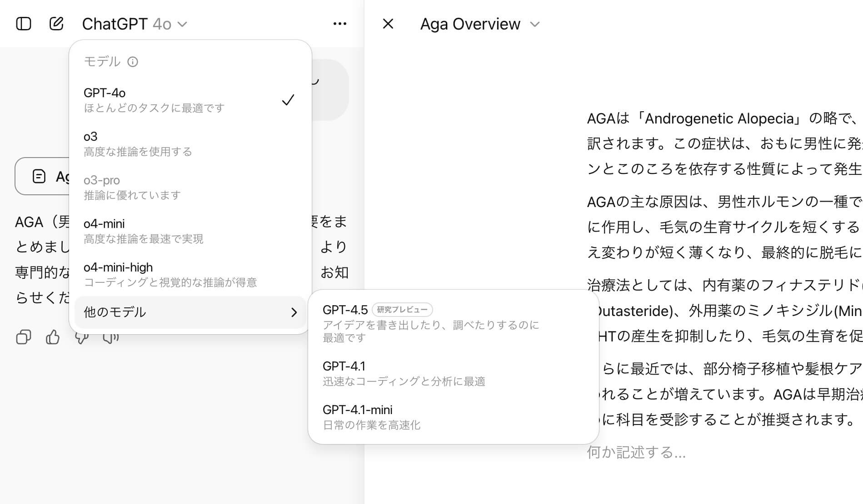
Task: Select GPT-4.5 research preview model
Action: [x=453, y=323]
